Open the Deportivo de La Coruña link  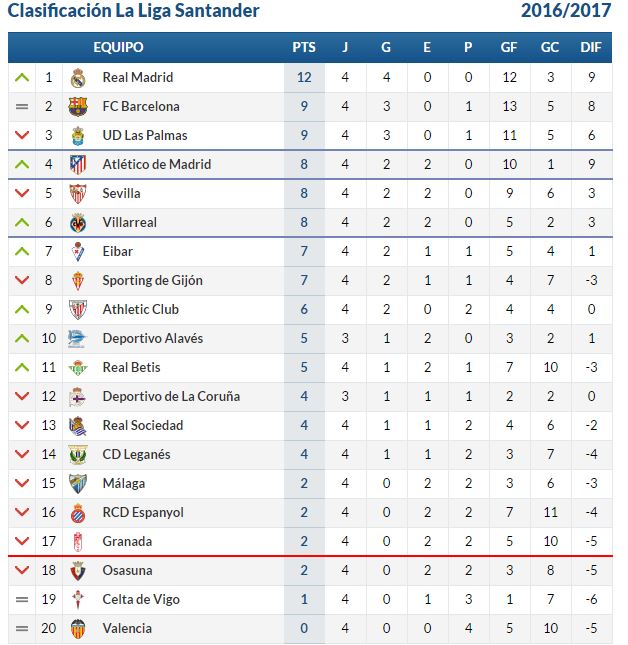171,397
